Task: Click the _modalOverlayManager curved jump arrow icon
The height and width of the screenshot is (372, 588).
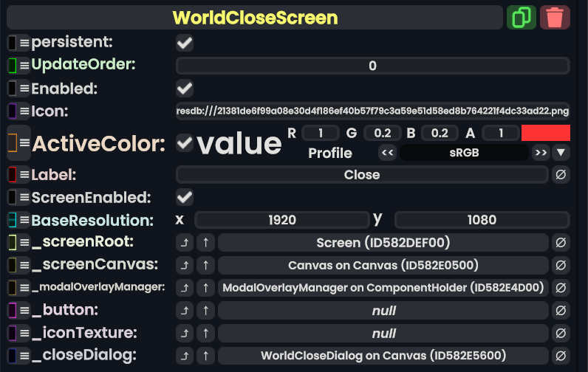Action: pyautogui.click(x=185, y=288)
